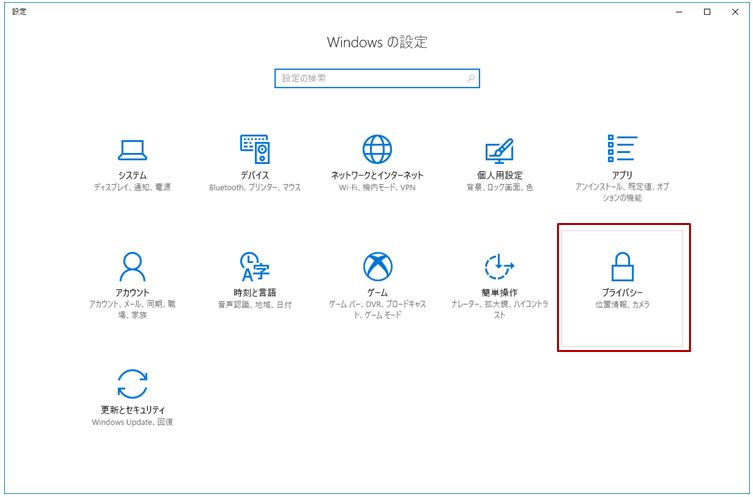
Task: Select the アカウント label
Action: 132,292
